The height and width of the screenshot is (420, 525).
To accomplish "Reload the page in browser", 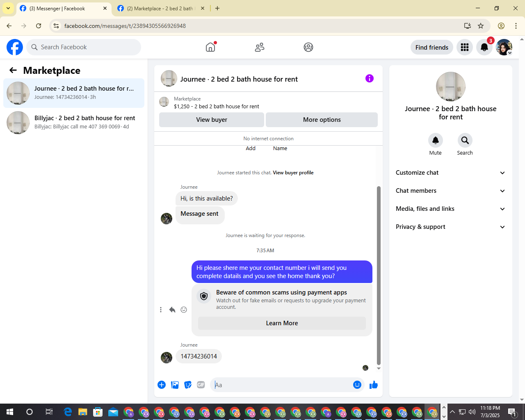I will (39, 26).
